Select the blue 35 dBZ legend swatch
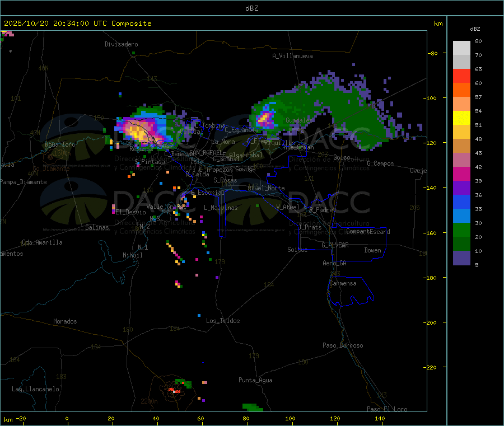Screen dimensions: 504x426 [461, 202]
